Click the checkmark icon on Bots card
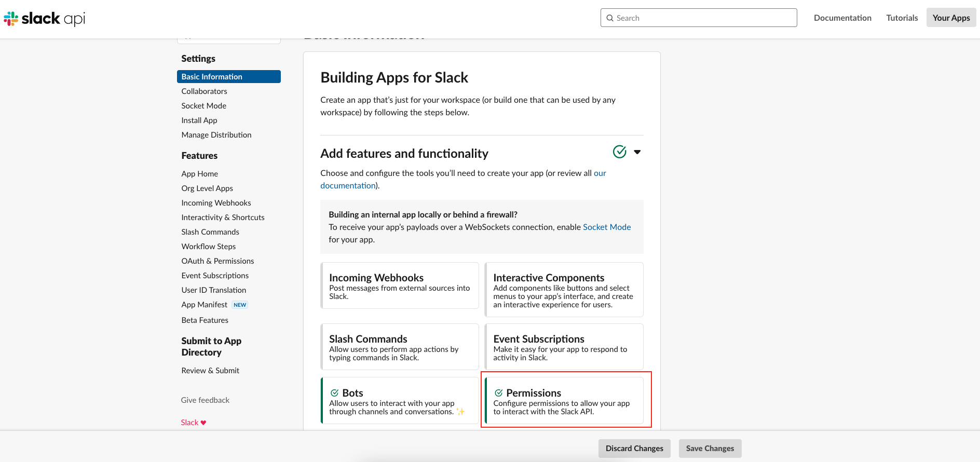 coord(335,393)
